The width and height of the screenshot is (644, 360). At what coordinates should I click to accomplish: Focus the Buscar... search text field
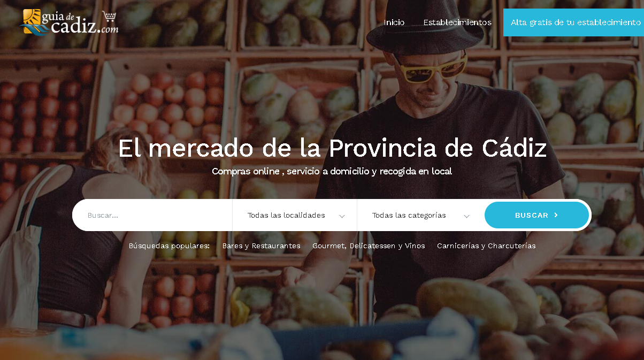(152, 215)
